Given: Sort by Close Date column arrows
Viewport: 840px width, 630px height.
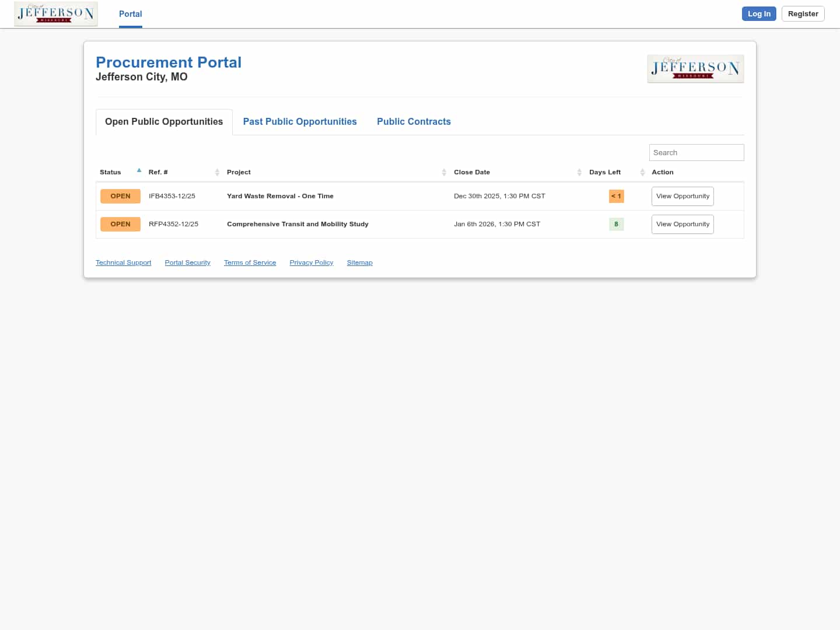Looking at the screenshot, I should tap(579, 172).
